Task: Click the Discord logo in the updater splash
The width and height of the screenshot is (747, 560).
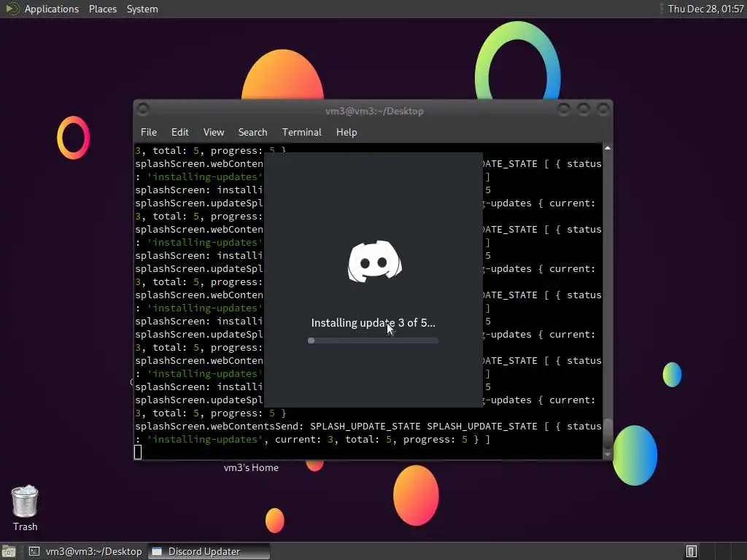Action: point(375,262)
